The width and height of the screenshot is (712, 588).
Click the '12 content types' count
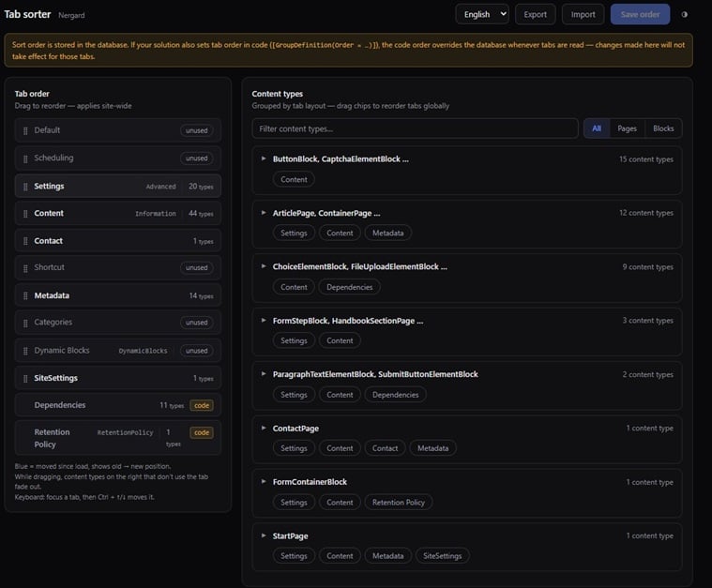click(x=646, y=213)
